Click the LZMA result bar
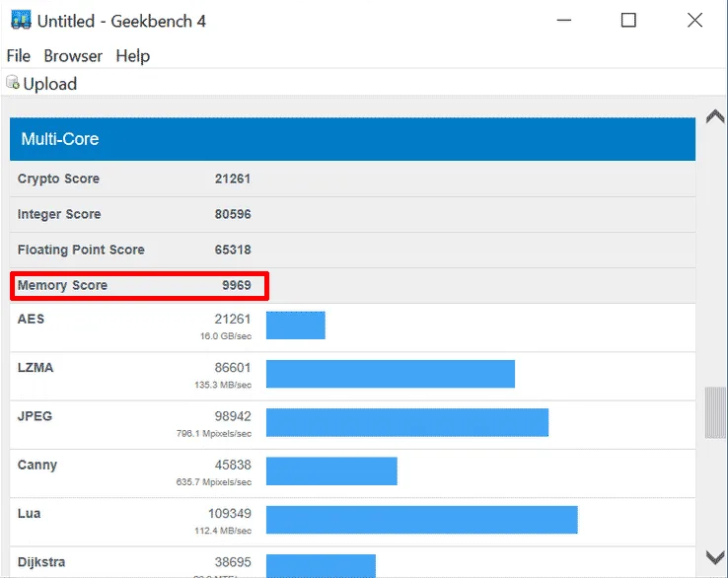The height and width of the screenshot is (578, 728). pyautogui.click(x=391, y=374)
